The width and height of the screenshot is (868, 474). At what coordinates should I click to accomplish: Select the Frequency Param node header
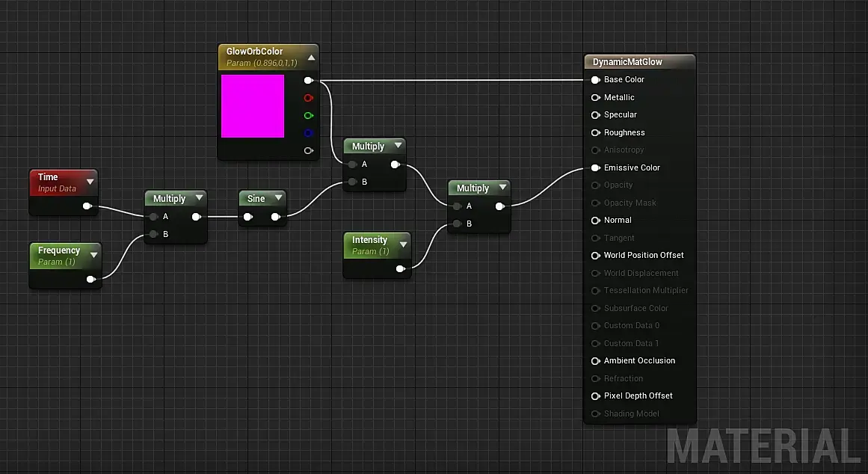pyautogui.click(x=65, y=255)
